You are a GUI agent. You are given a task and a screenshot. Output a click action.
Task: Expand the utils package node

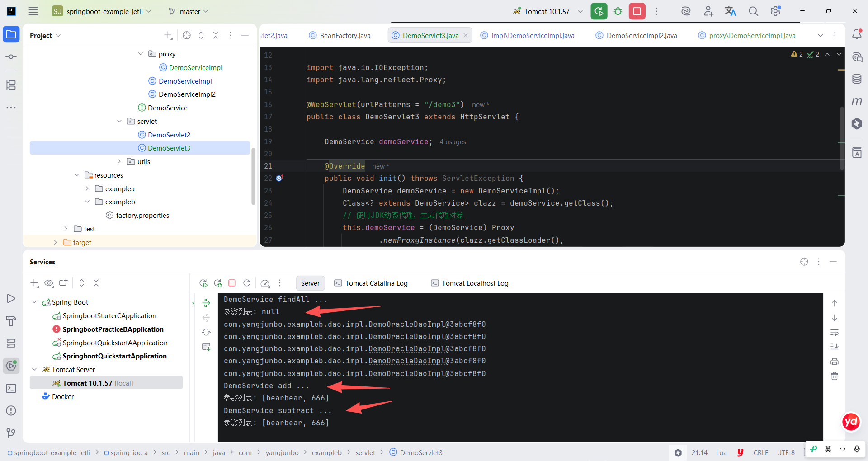(119, 161)
